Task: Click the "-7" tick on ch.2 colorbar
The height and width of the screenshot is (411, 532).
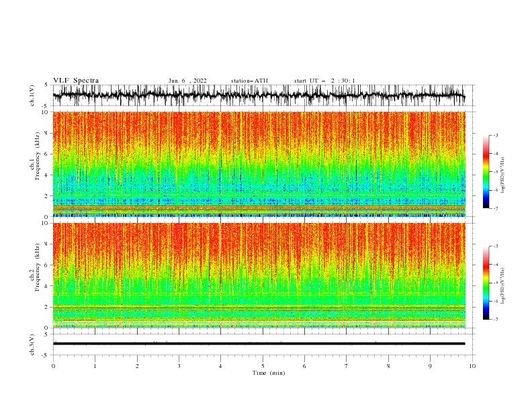Action: tap(496, 320)
